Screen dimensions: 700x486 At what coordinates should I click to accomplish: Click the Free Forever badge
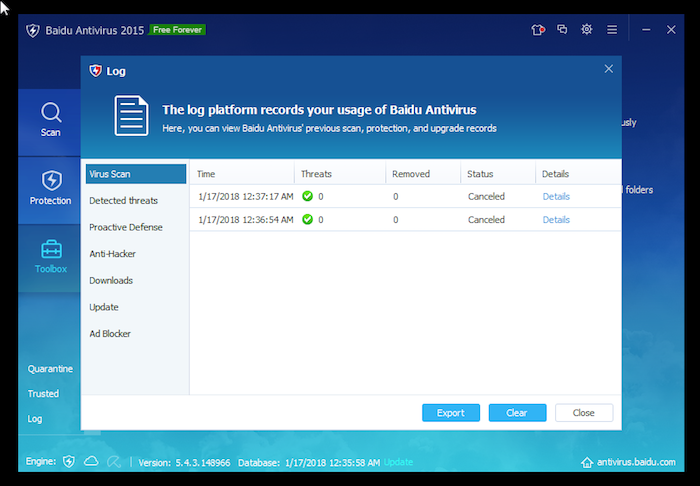[x=178, y=30]
